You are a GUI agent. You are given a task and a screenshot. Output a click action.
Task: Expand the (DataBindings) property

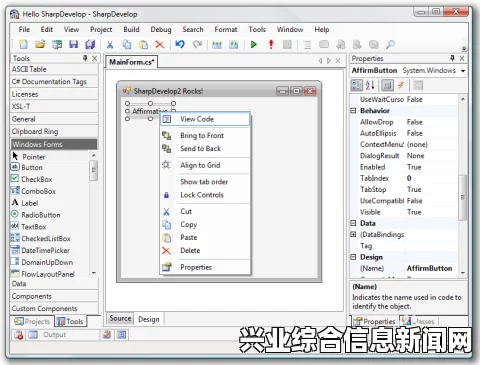tap(353, 234)
